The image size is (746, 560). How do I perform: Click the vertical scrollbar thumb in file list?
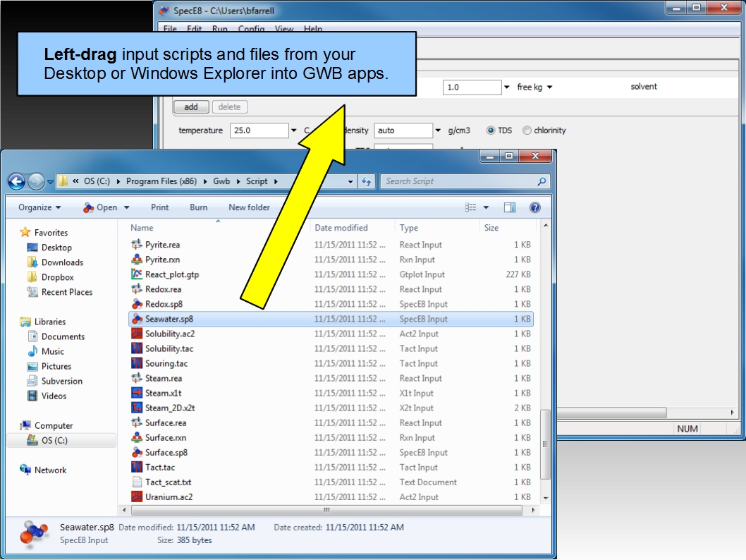coord(545,444)
